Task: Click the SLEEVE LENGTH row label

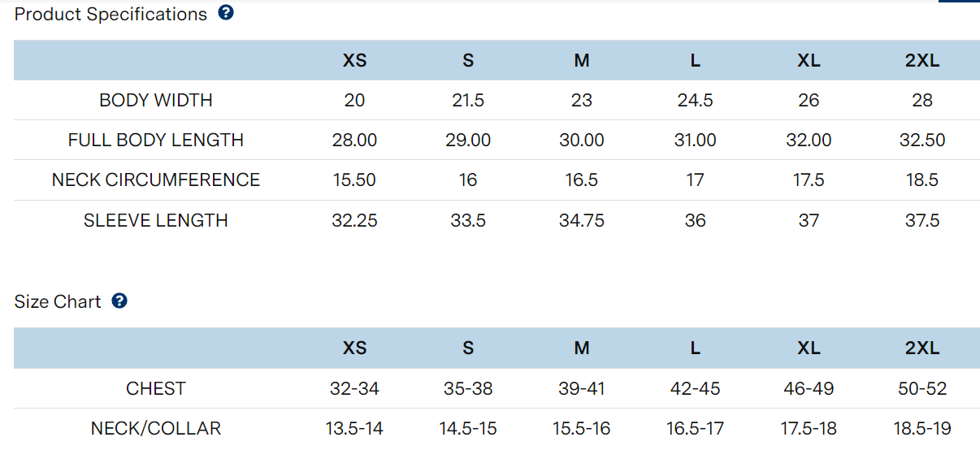Action: pyautogui.click(x=156, y=221)
